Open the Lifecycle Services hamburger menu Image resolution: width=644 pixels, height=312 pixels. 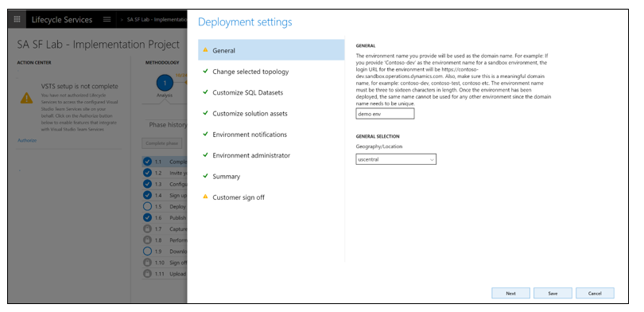(x=107, y=19)
